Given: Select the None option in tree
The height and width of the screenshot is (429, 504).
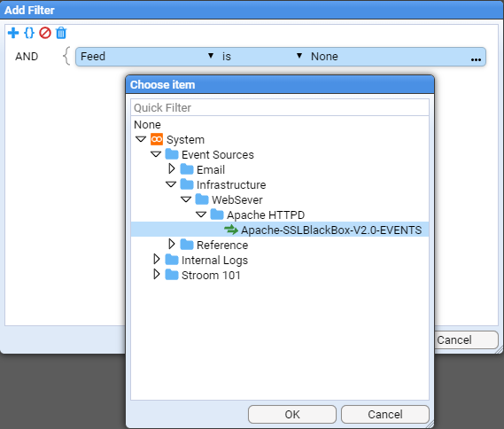Looking at the screenshot, I should pyautogui.click(x=147, y=124).
